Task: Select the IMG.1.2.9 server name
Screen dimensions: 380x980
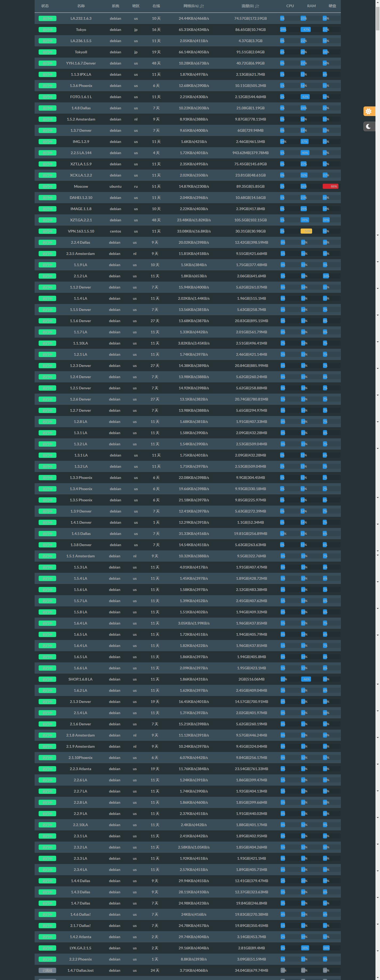Action: [81, 142]
